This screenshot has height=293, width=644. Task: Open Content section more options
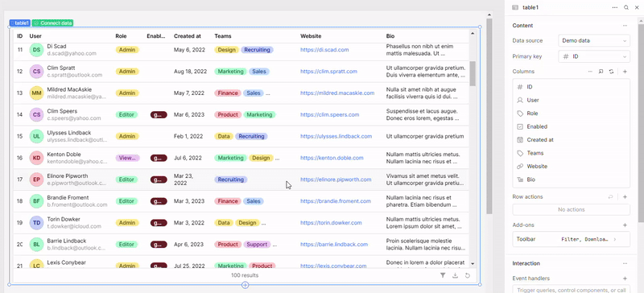pos(625,26)
